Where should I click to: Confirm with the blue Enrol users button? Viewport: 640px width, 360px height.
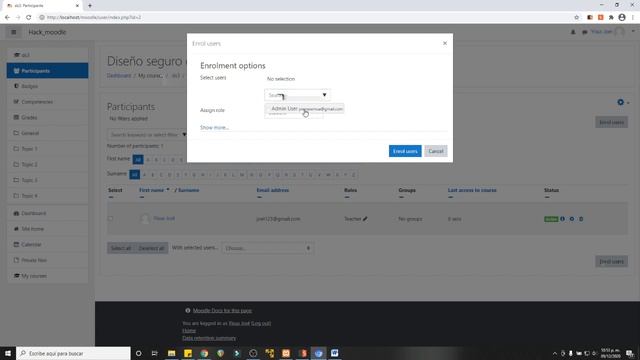tap(405, 151)
